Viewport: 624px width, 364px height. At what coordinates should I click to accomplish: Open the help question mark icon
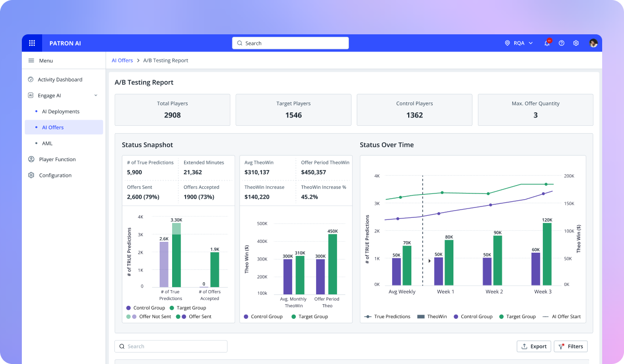pos(562,43)
